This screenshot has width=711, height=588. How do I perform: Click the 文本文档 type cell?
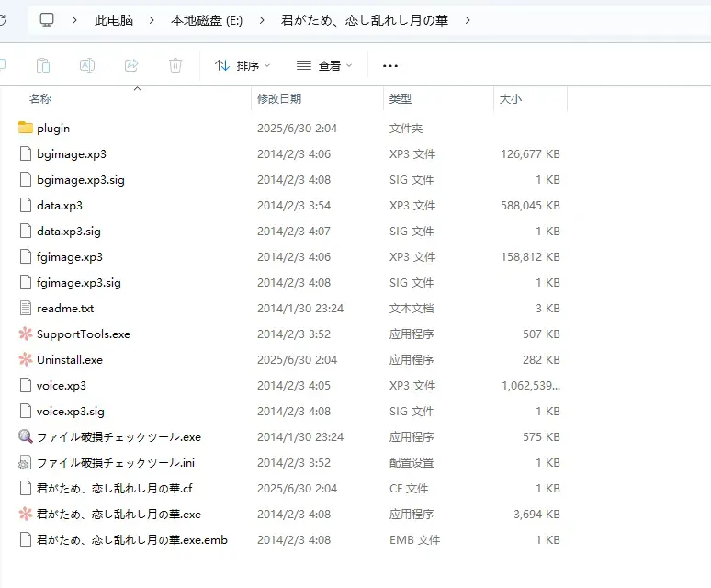pyautogui.click(x=412, y=309)
